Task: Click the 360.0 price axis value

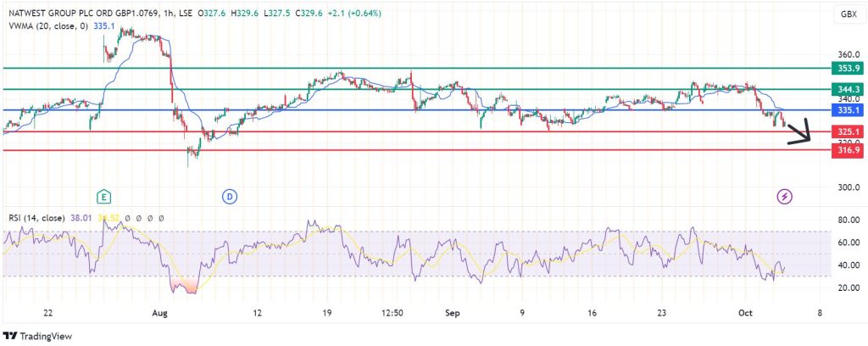Action: (849, 55)
